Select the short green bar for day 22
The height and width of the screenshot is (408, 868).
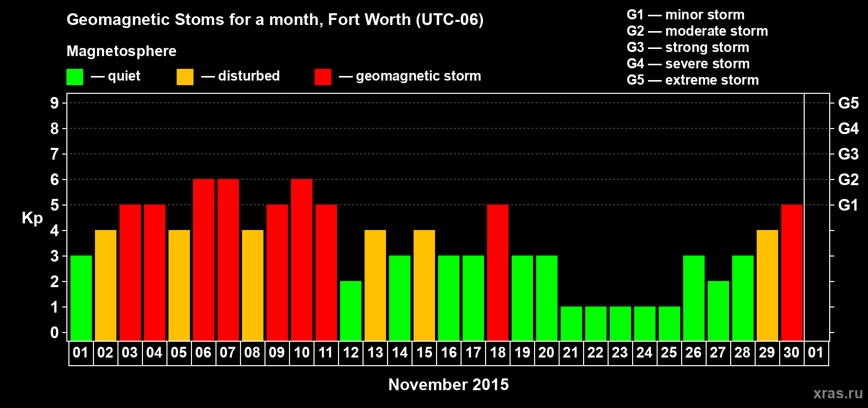[x=596, y=323]
